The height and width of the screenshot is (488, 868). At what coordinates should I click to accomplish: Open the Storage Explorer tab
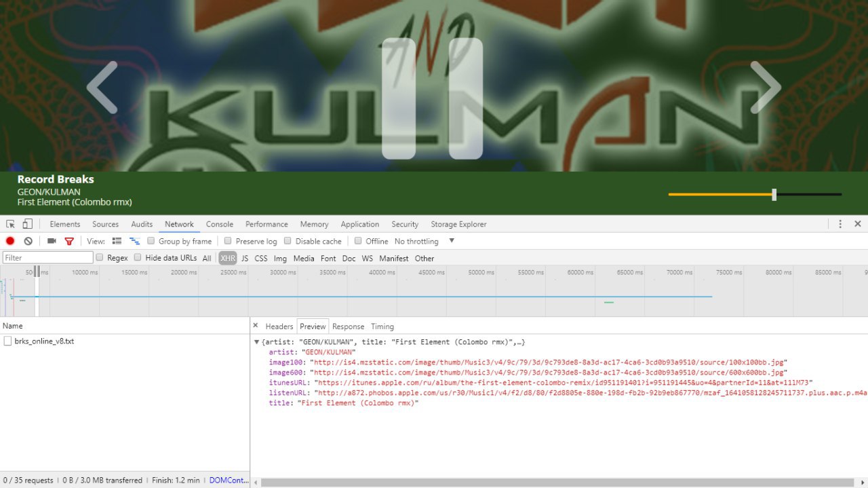click(458, 224)
